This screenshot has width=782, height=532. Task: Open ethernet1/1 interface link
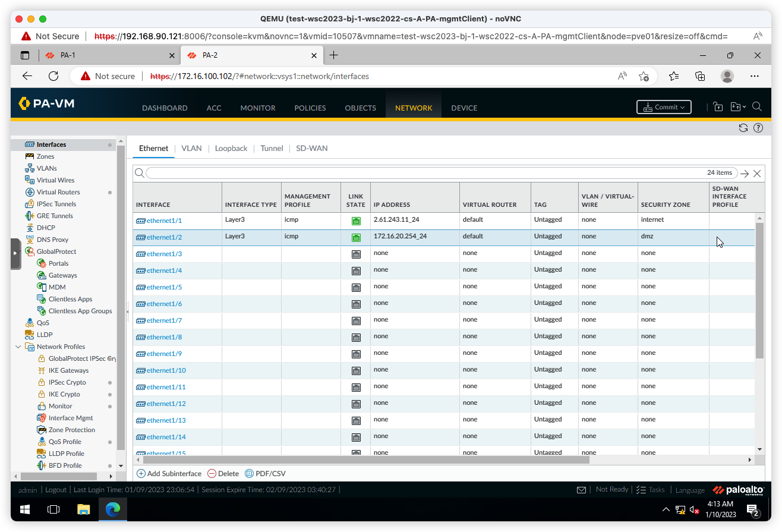click(164, 221)
